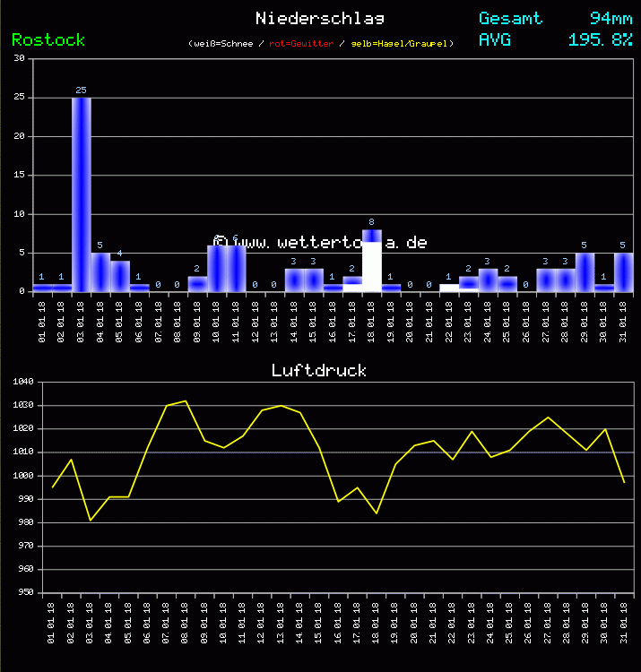Click the Luftdruck chart title
The width and height of the screenshot is (641, 672).
(x=319, y=370)
